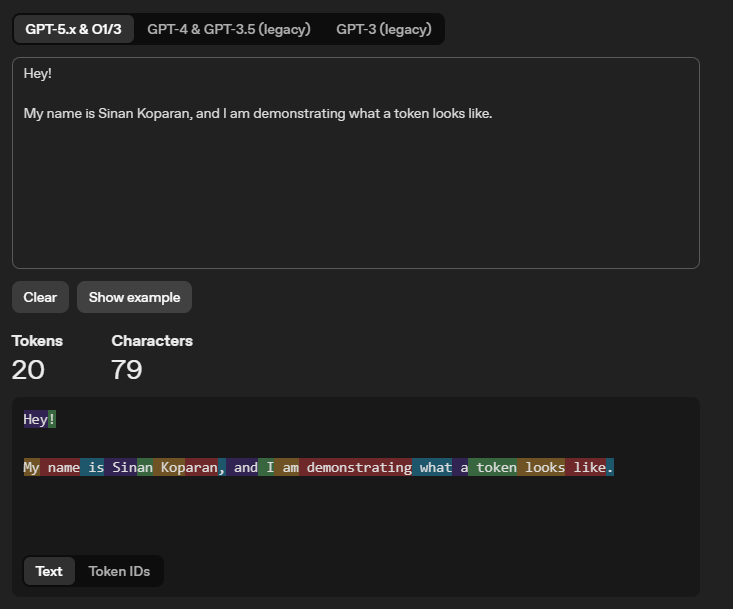Viewport: 733px width, 609px height.
Task: Switch output view to Token IDs
Action: 119,571
